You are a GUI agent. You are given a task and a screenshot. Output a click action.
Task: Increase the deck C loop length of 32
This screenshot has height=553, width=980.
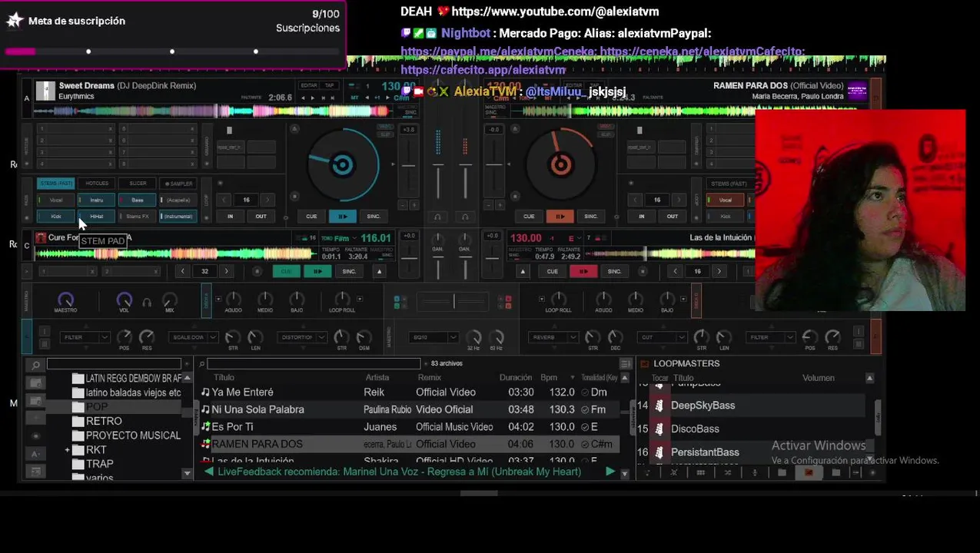click(x=226, y=271)
